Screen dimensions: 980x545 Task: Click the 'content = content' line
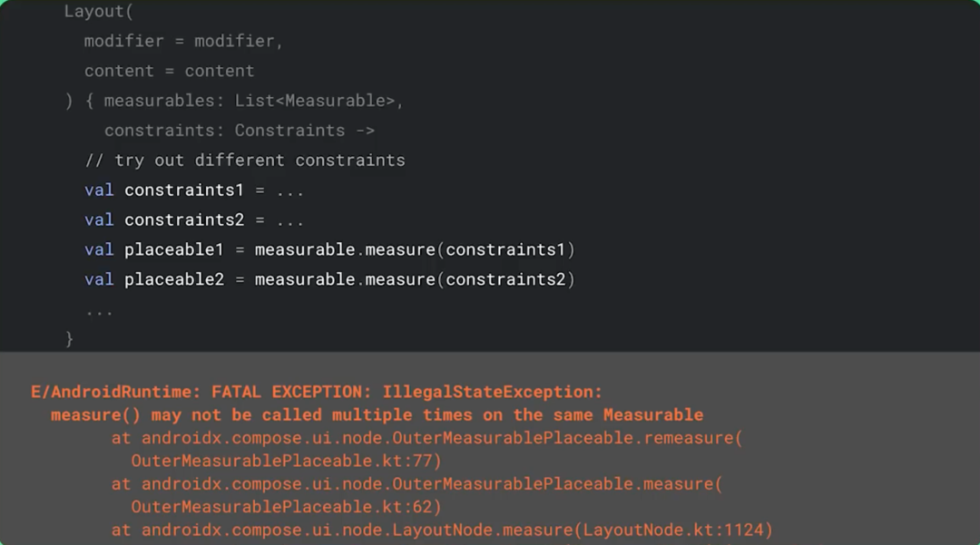[x=169, y=71]
